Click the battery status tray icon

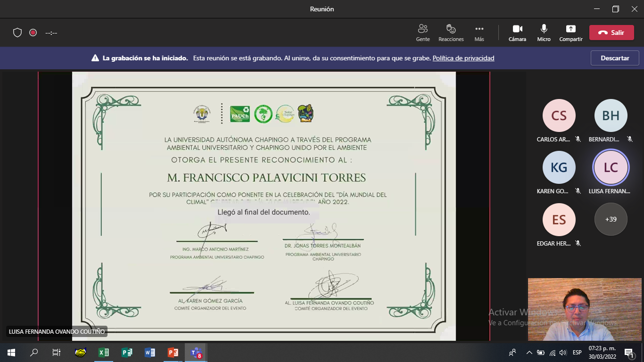[541, 352]
